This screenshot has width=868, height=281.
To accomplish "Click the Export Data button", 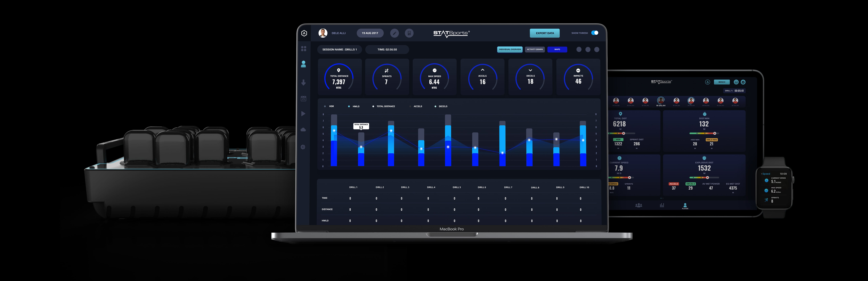I will (x=545, y=33).
